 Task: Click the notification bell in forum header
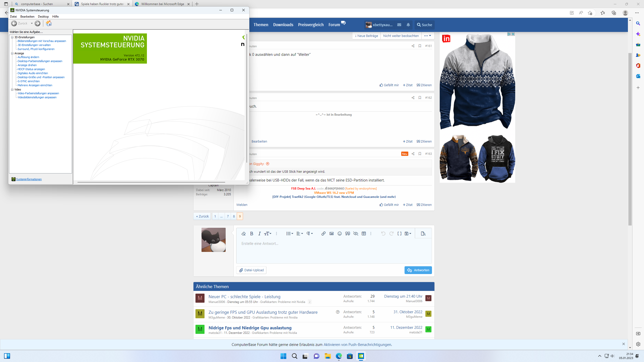(x=408, y=25)
